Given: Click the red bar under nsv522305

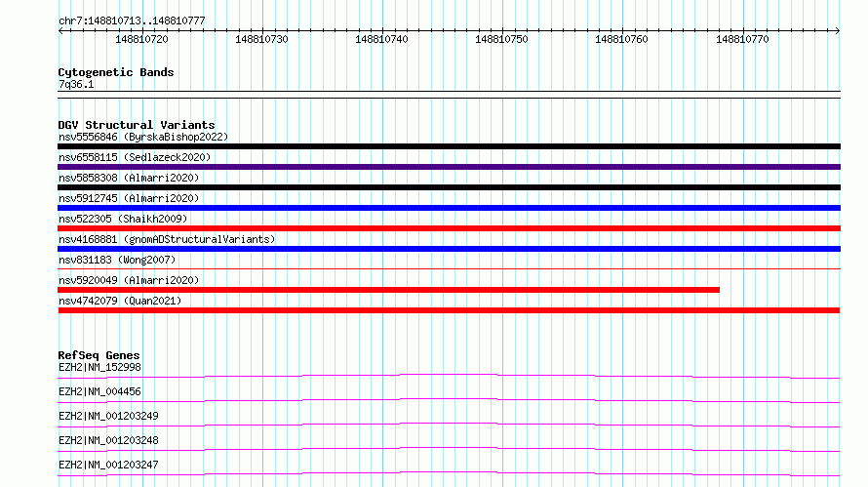Looking at the screenshot, I should click(x=449, y=228).
